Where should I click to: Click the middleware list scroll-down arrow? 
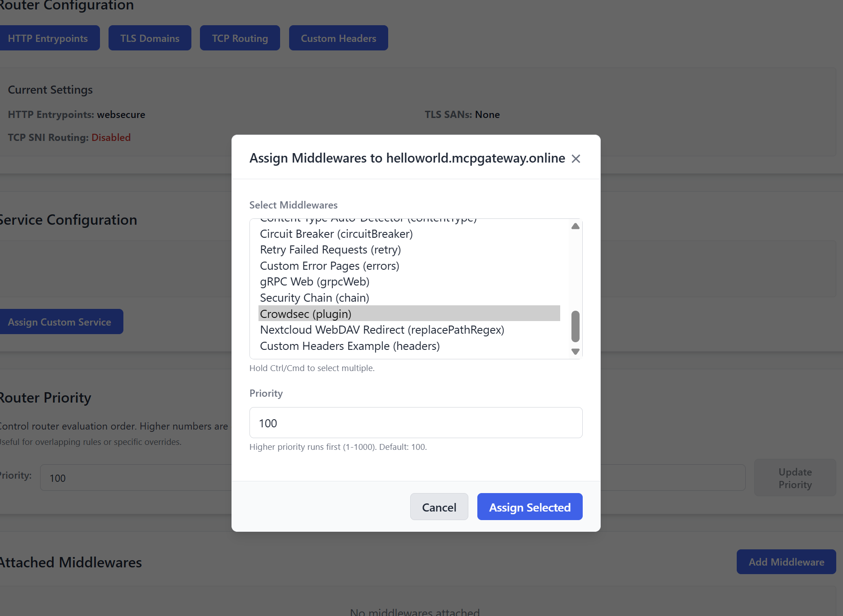[x=575, y=352]
